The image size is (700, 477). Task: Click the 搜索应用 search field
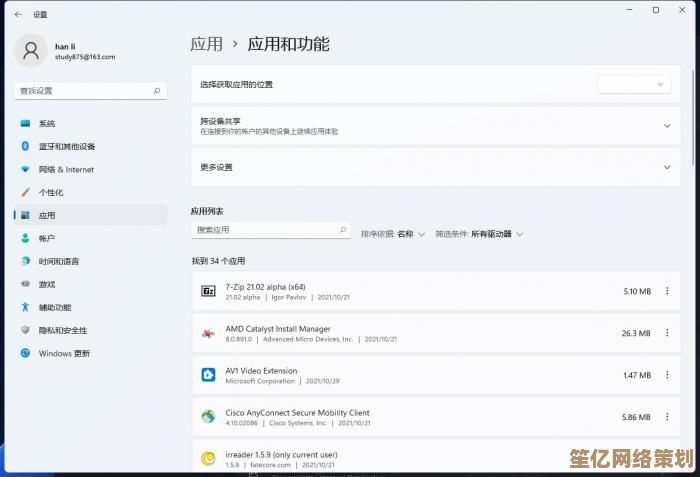click(x=268, y=230)
